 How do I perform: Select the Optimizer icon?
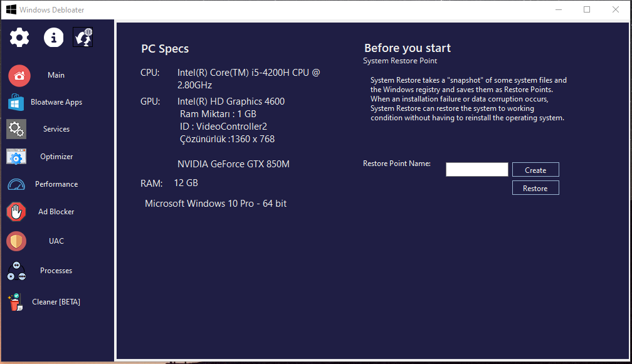pyautogui.click(x=16, y=156)
